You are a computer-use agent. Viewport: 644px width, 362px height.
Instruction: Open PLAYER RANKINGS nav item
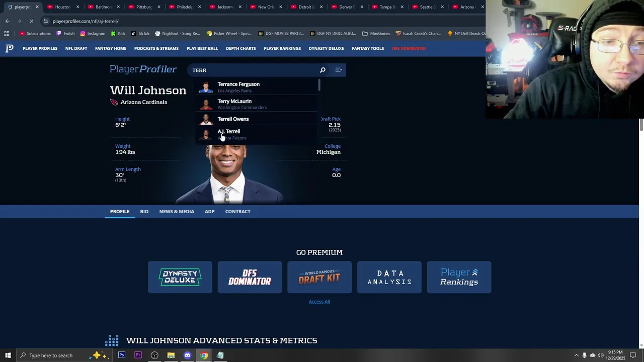[x=282, y=48]
